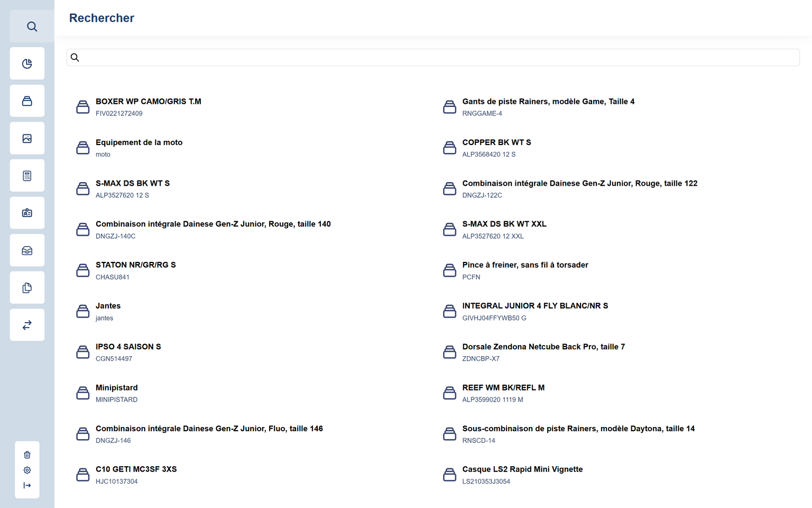Open the BOXER WP CAMO/GRIS T.M item
The width and height of the screenshot is (812, 508).
tap(148, 102)
